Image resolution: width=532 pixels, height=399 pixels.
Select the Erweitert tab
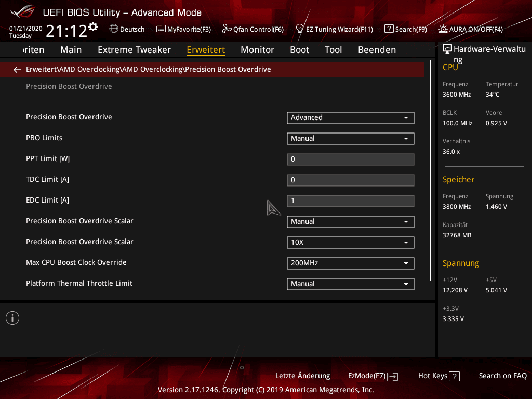tap(206, 50)
